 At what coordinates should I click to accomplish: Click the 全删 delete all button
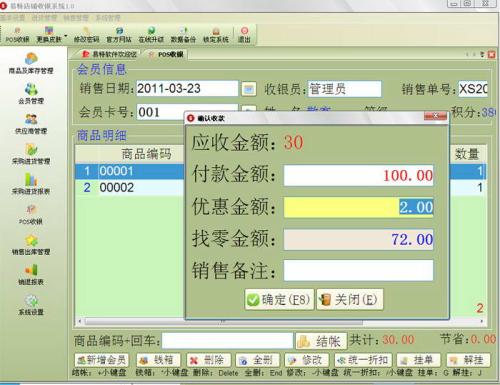click(258, 360)
